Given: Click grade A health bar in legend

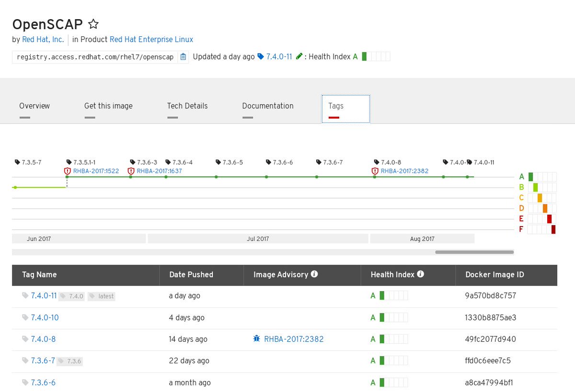Looking at the screenshot, I should pyautogui.click(x=542, y=177).
